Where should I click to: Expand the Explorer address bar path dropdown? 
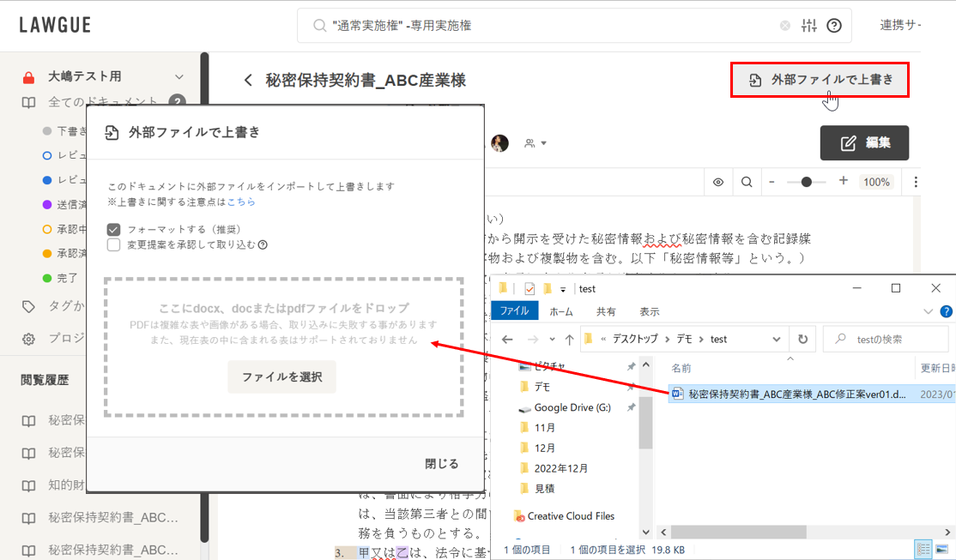(778, 339)
